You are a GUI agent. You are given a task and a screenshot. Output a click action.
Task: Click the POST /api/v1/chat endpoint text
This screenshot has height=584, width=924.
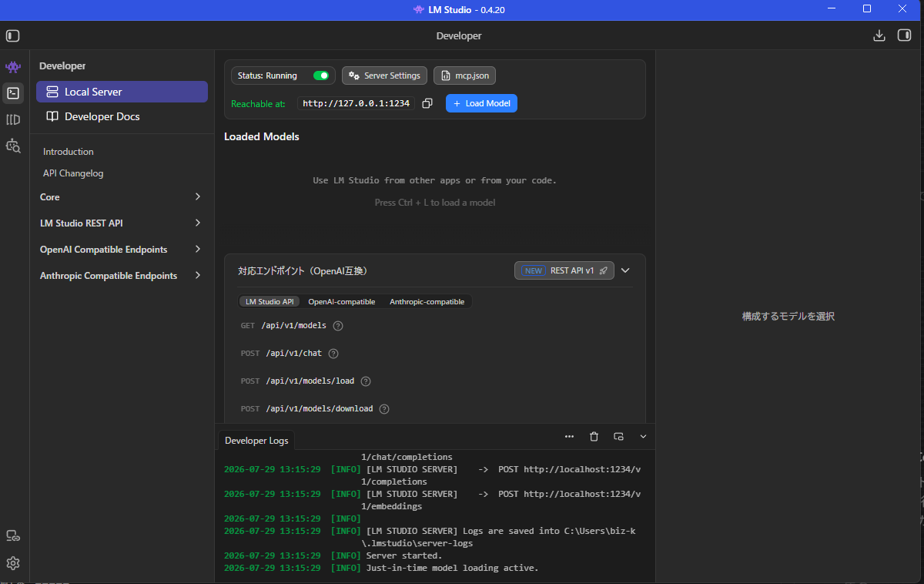(x=281, y=354)
